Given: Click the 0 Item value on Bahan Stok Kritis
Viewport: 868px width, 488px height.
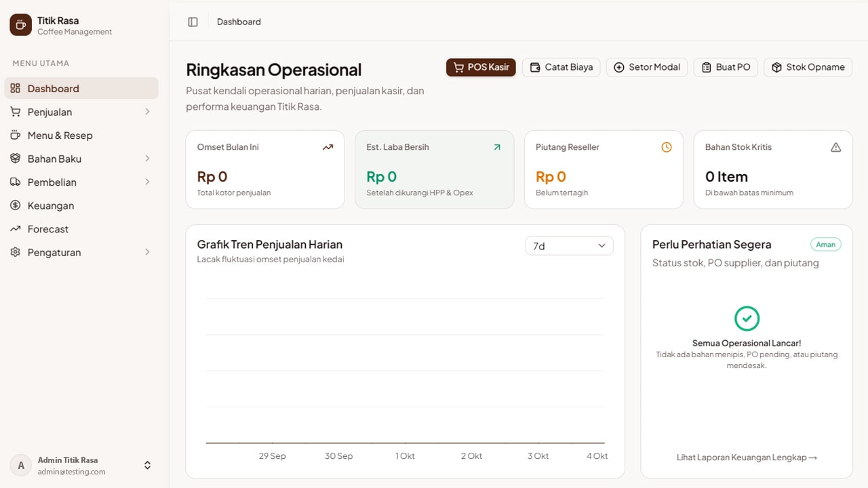Looking at the screenshot, I should 726,177.
